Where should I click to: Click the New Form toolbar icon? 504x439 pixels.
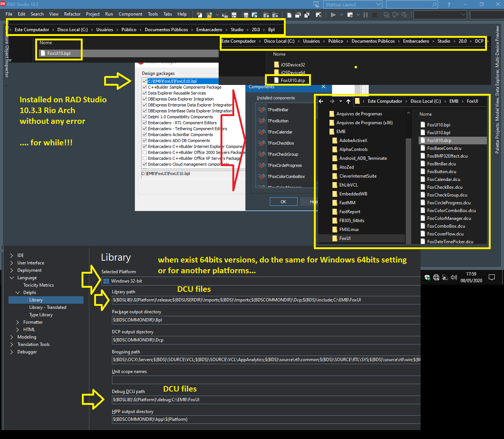coord(318,15)
